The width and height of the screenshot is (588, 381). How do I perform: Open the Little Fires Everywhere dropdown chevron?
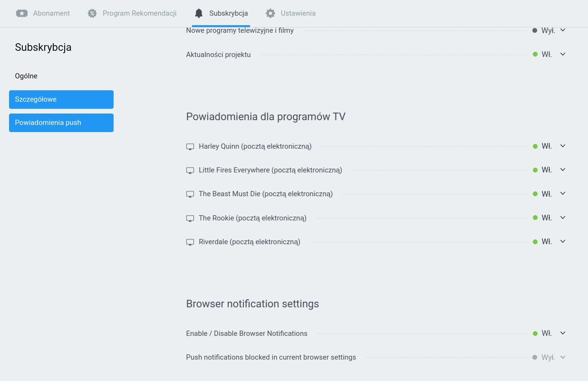coord(563,170)
